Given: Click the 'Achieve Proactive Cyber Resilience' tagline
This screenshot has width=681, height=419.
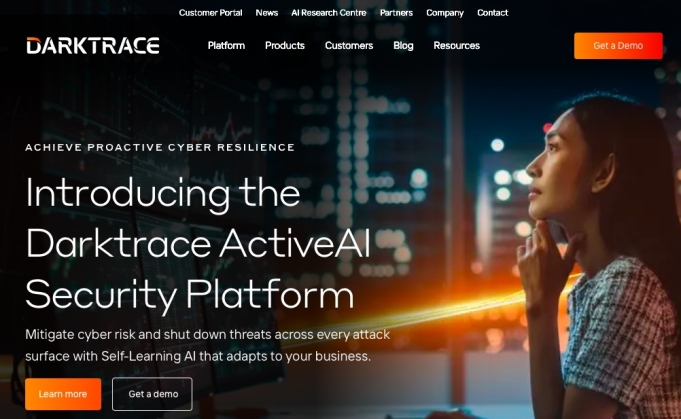Looking at the screenshot, I should 160,148.
